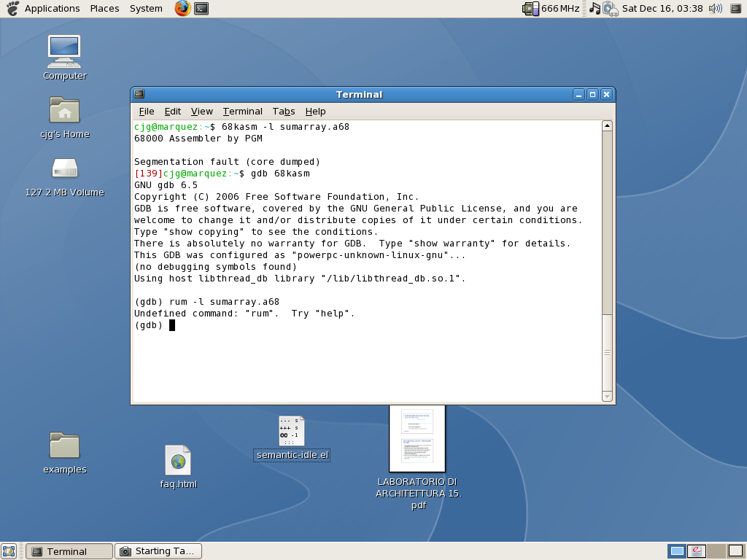Open the Edit menu in Terminal
This screenshot has height=560, width=747.
pos(172,112)
